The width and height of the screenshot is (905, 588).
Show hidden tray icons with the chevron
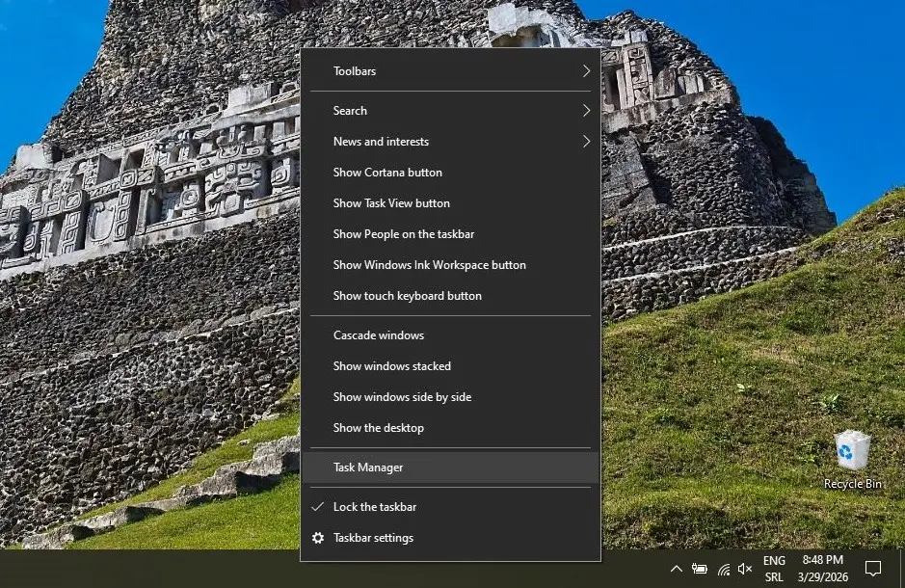point(677,569)
